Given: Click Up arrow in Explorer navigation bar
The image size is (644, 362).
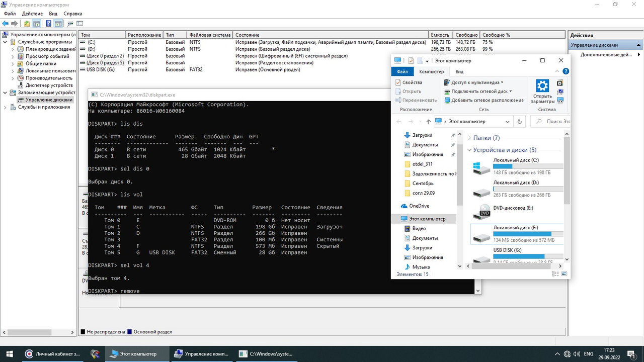Looking at the screenshot, I should pos(428,121).
